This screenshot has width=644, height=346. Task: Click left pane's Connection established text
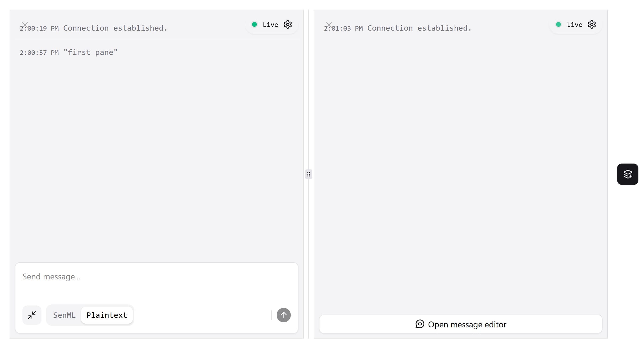pyautogui.click(x=115, y=28)
